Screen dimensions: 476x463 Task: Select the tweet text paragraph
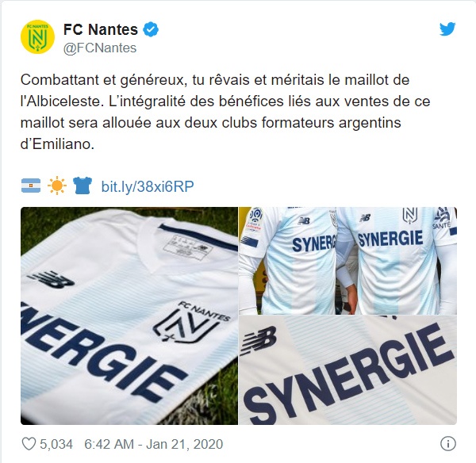225,112
